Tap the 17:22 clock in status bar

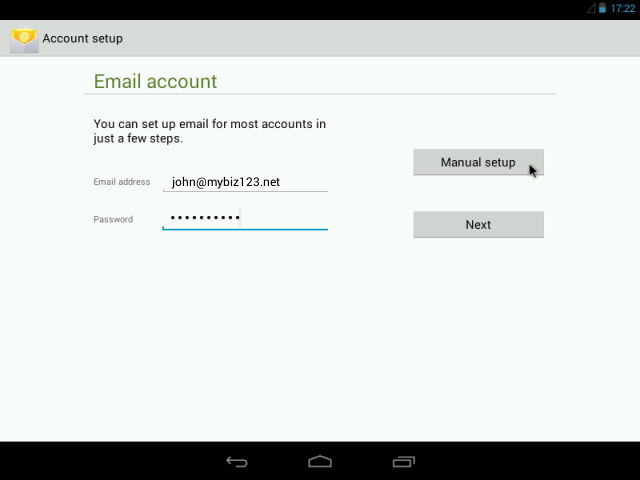click(623, 9)
